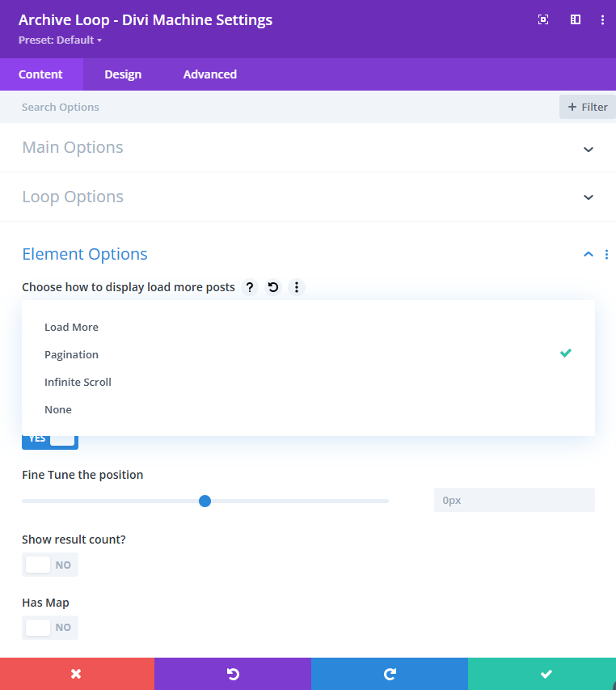Image resolution: width=616 pixels, height=690 pixels.
Task: Open load more posts option menu
Action: tap(297, 287)
